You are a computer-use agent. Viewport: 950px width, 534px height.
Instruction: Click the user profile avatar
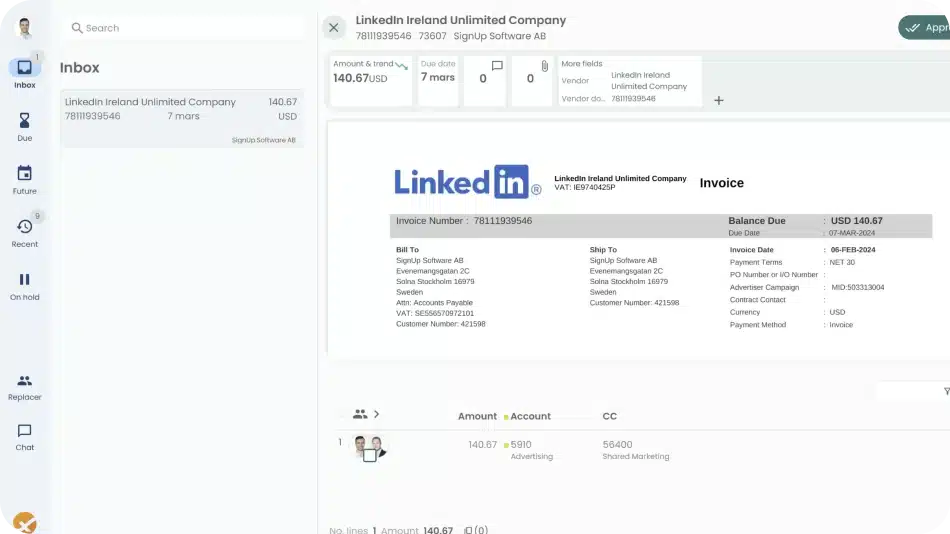[x=24, y=28]
